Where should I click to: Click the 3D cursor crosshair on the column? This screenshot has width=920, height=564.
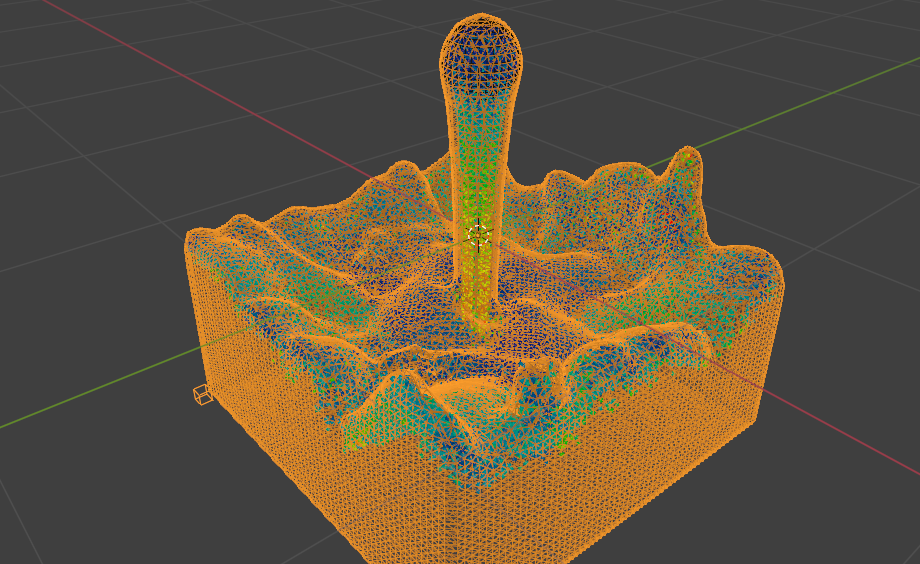(x=478, y=235)
